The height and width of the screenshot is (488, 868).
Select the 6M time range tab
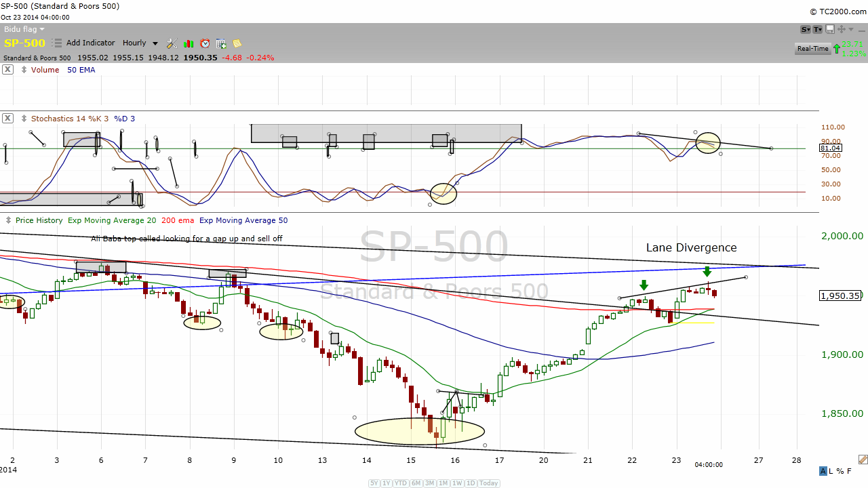(x=417, y=483)
